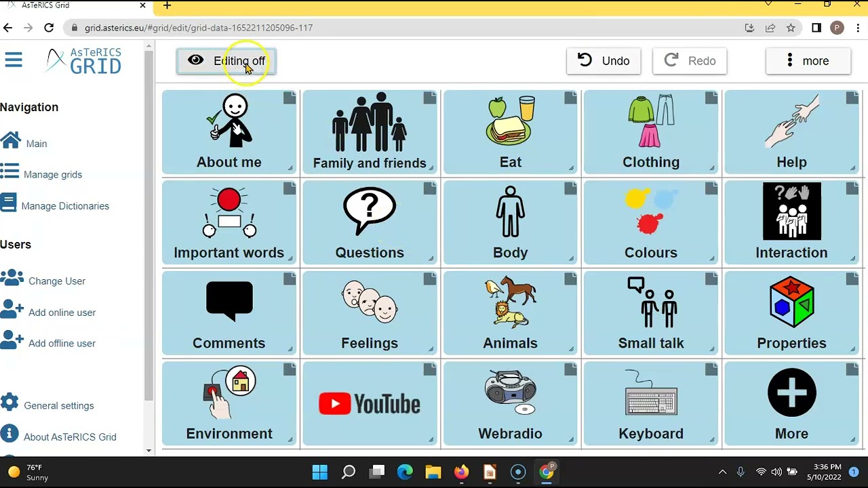Click navigation marker on About me cell
Image resolution: width=868 pixels, height=488 pixels.
(x=290, y=98)
